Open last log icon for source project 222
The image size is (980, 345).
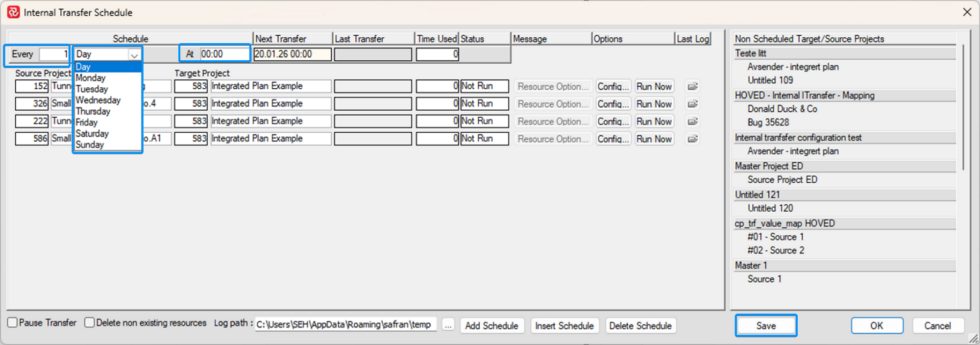(692, 122)
